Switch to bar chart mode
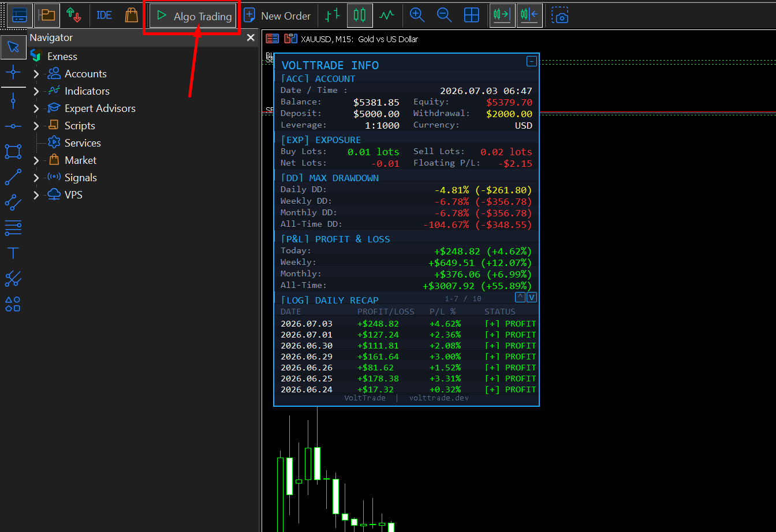The height and width of the screenshot is (532, 776). (x=332, y=16)
